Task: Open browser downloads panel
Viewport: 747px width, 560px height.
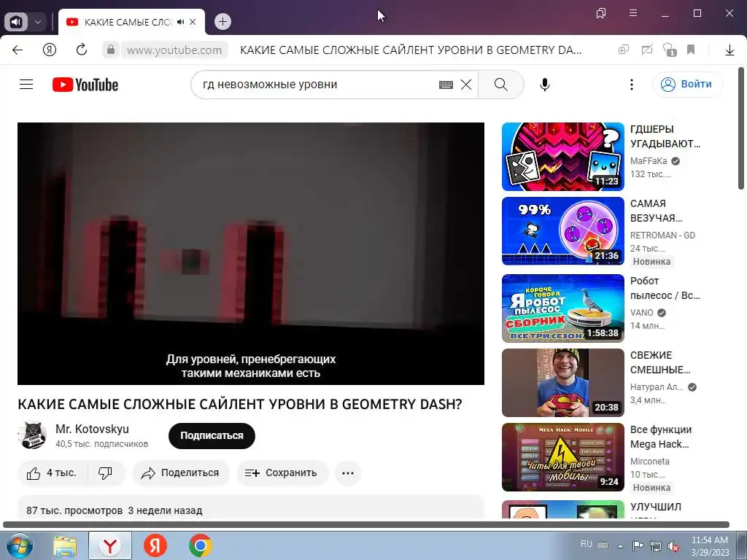Action: click(729, 50)
